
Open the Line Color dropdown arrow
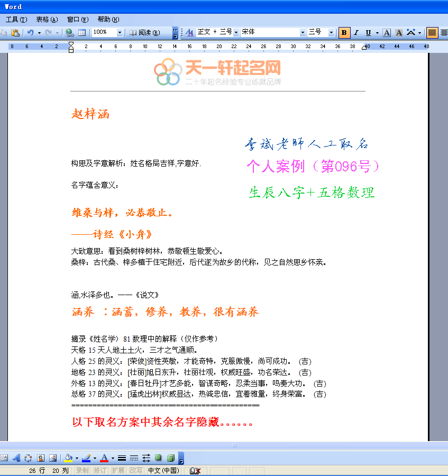(x=95, y=458)
